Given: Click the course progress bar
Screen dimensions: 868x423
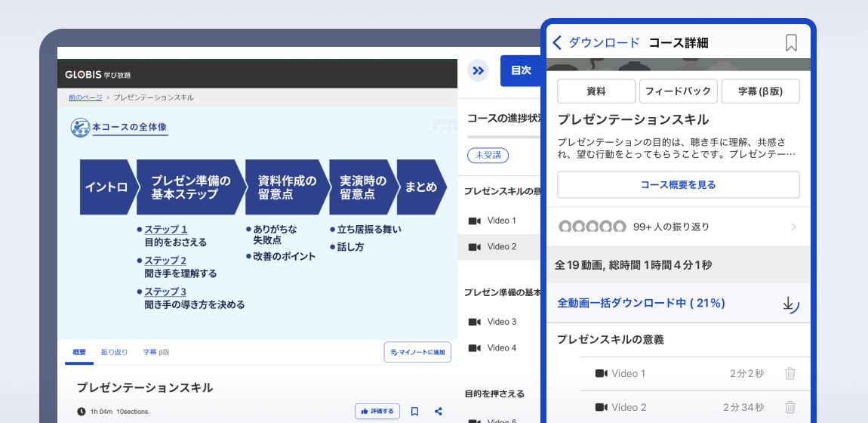Looking at the screenshot, I should coord(503,137).
